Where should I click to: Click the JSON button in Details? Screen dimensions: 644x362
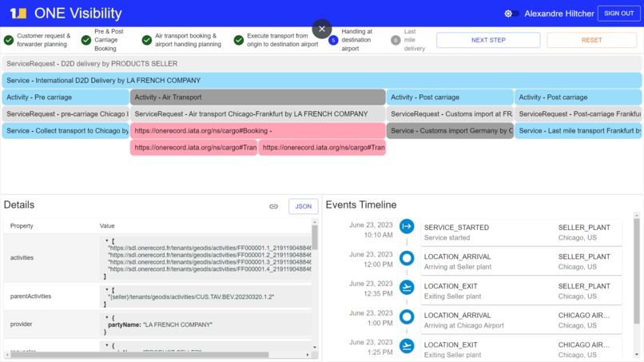[x=303, y=206]
